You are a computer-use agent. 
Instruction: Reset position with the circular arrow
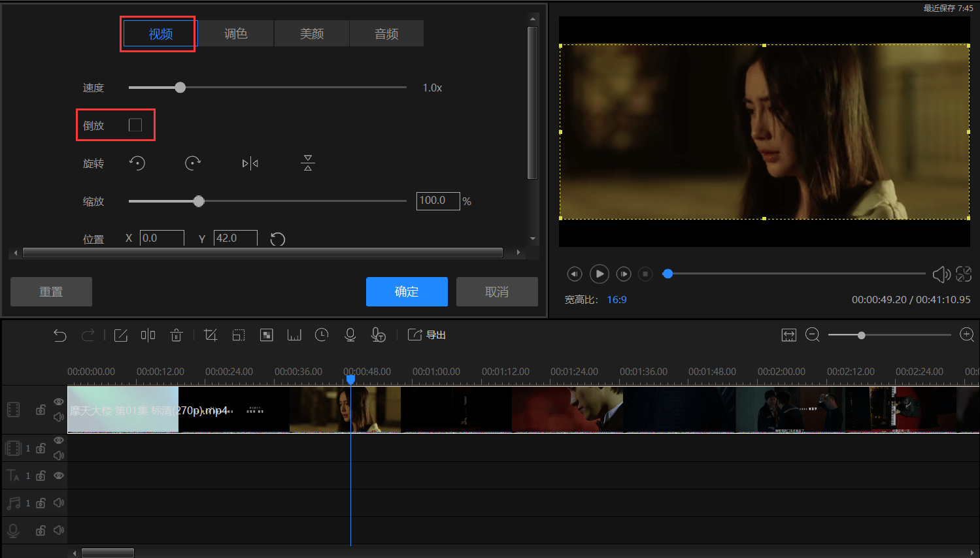278,239
